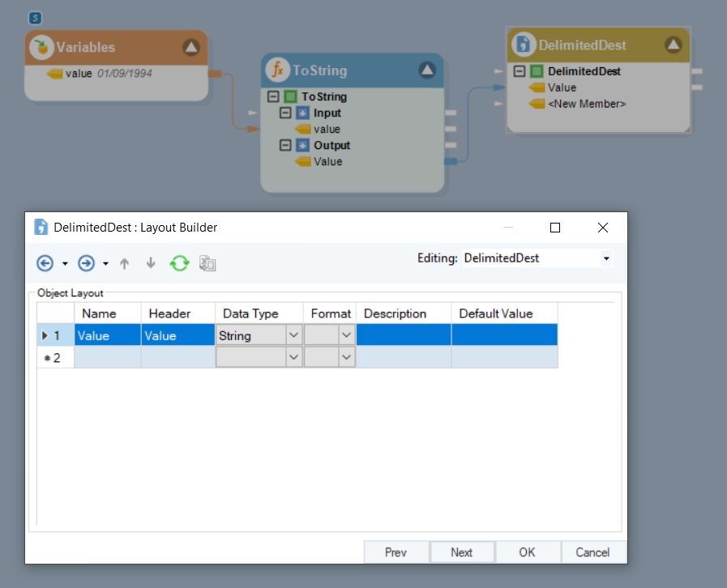Open the Editing DelimitedDest dropdown
This screenshot has width=727, height=588.
pyautogui.click(x=606, y=258)
